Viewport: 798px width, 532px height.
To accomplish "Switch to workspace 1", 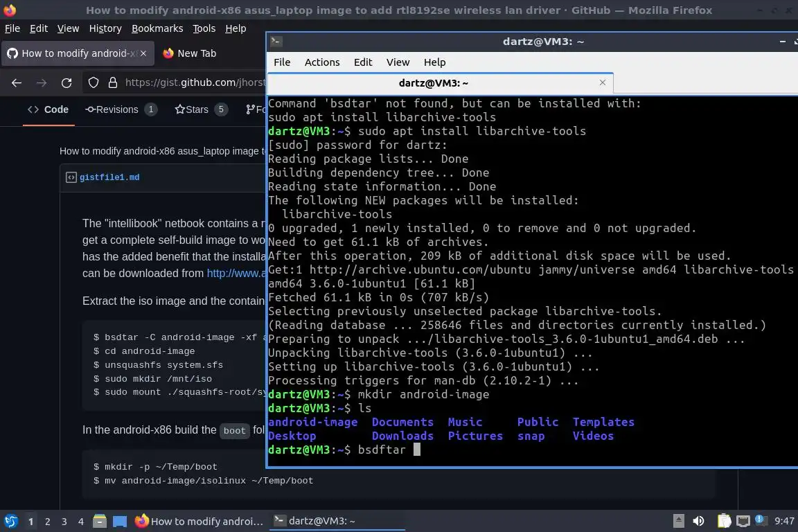I will (30, 522).
